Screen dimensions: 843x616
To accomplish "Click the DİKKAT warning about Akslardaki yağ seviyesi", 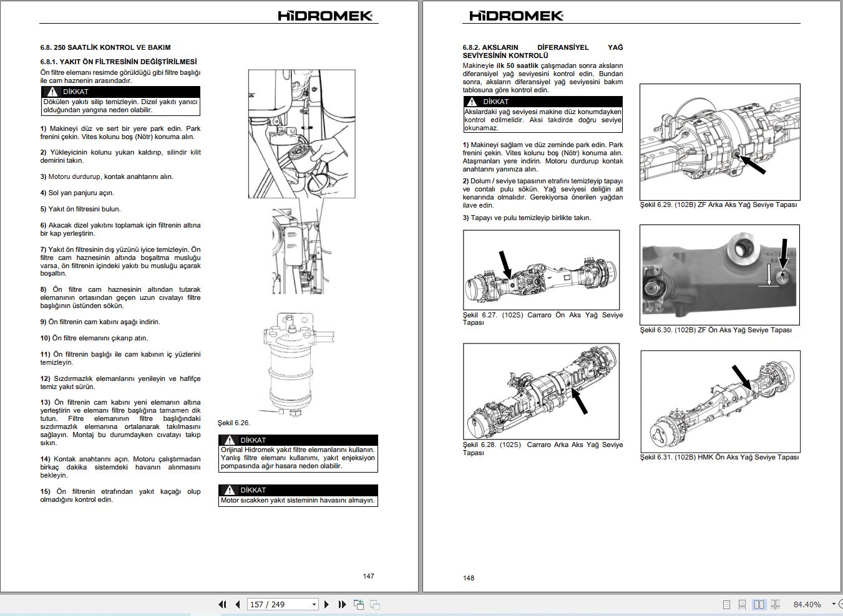I will (543, 115).
